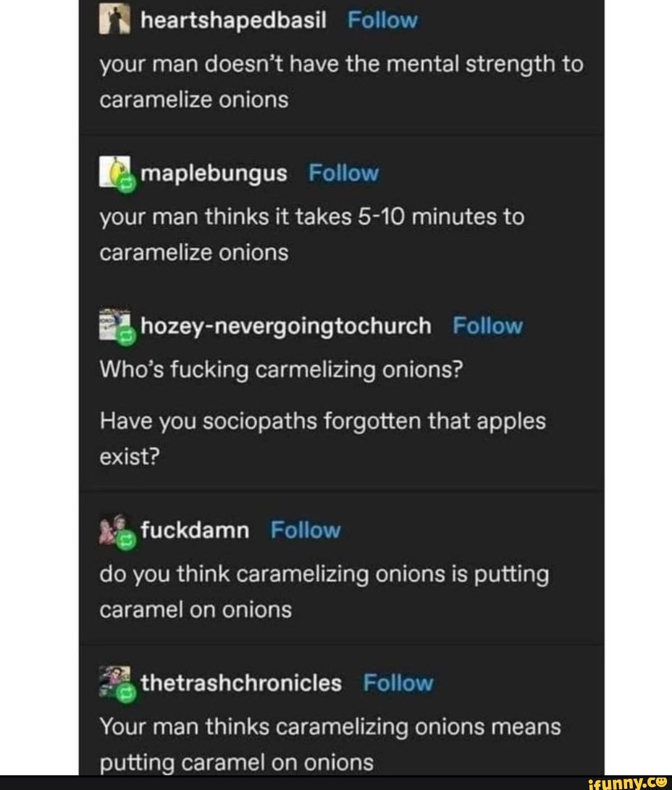Click the reblog badge on fuckdamn's avatar
Viewport: 672px width, 790px height.
[x=127, y=541]
